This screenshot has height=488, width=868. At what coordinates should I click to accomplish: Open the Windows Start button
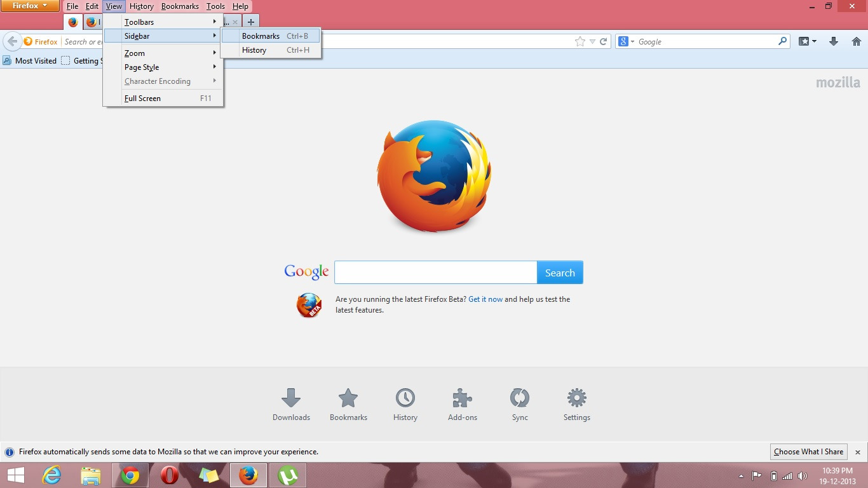point(16,475)
